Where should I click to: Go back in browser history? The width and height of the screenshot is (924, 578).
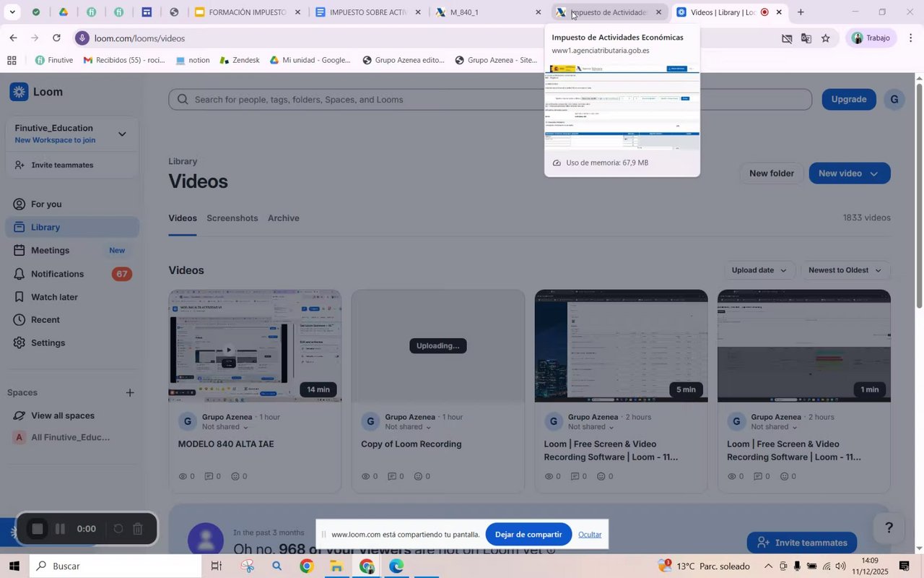[x=13, y=38]
